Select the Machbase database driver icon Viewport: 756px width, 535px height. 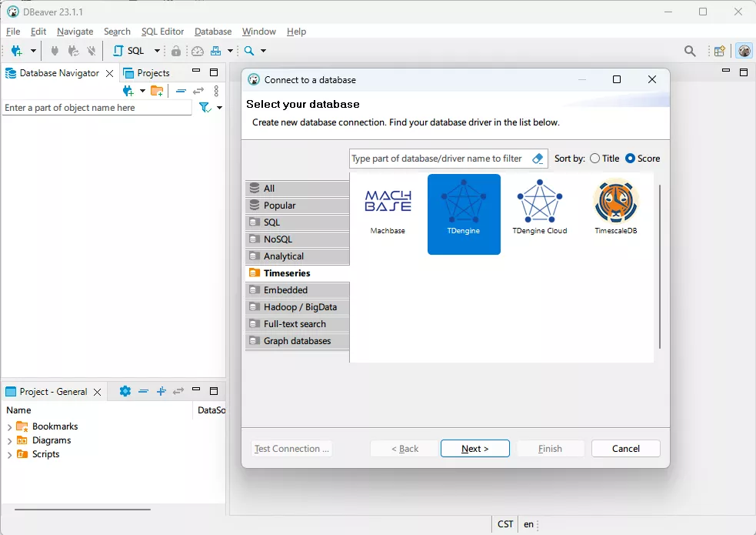[388, 202]
